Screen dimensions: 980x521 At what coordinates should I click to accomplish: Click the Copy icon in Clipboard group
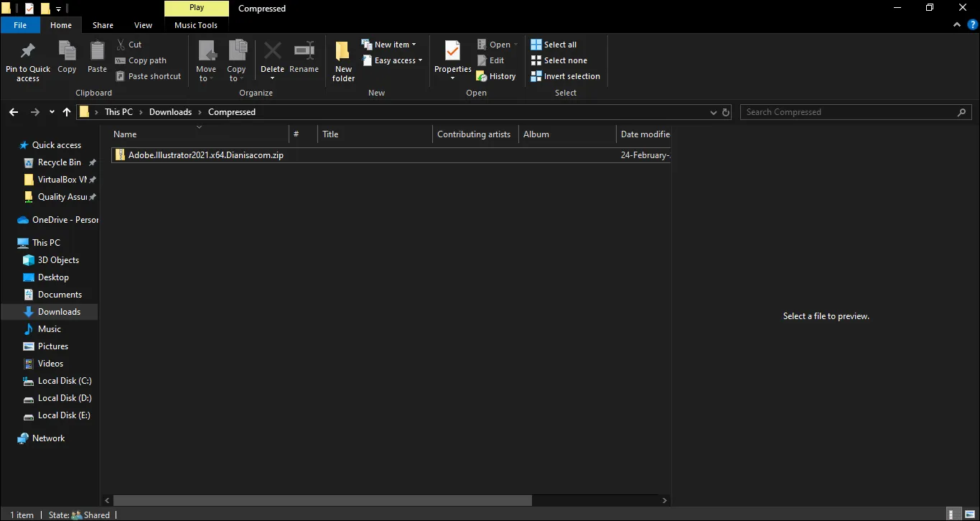pyautogui.click(x=67, y=52)
